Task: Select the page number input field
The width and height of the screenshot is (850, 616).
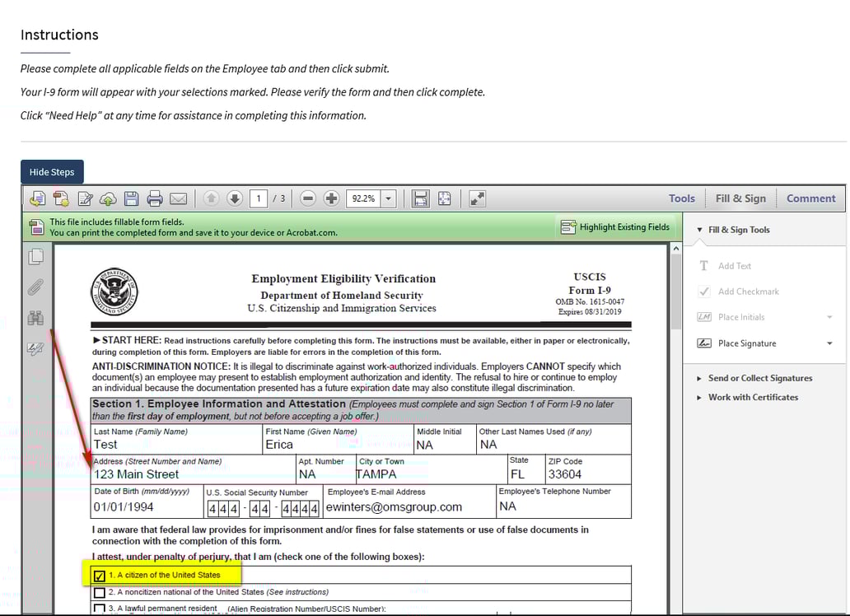Action: pos(258,198)
